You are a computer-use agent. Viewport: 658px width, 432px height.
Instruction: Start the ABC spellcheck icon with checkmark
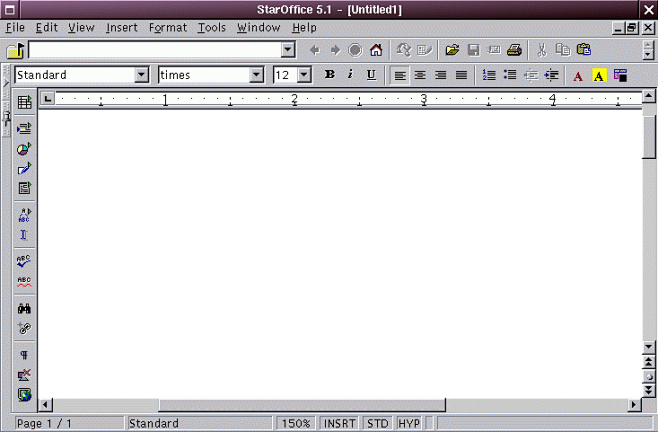[24, 261]
